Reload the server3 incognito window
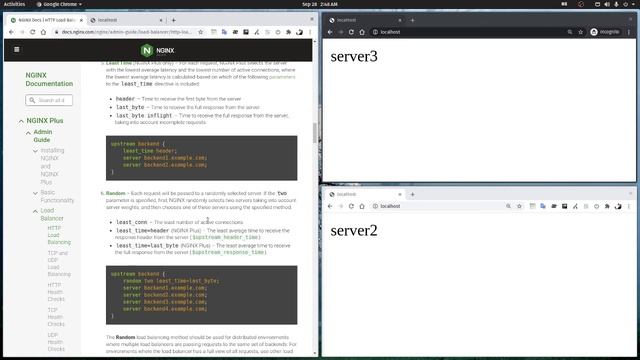This screenshot has height=360, width=640. coord(351,32)
